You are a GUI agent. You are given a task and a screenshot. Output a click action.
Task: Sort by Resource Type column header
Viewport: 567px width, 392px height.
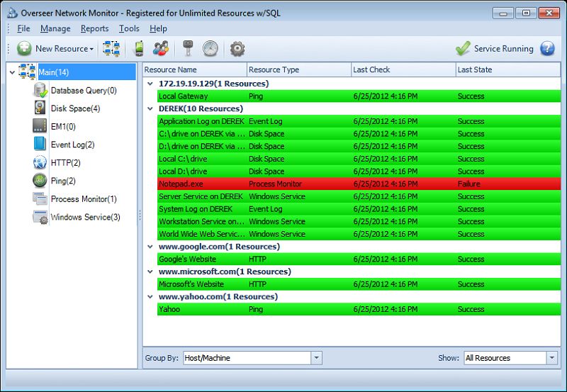tap(299, 69)
